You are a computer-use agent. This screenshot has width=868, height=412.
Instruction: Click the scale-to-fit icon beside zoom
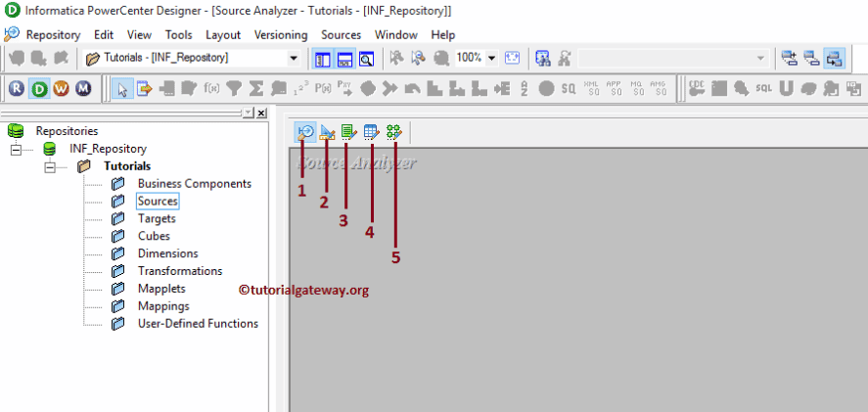512,58
